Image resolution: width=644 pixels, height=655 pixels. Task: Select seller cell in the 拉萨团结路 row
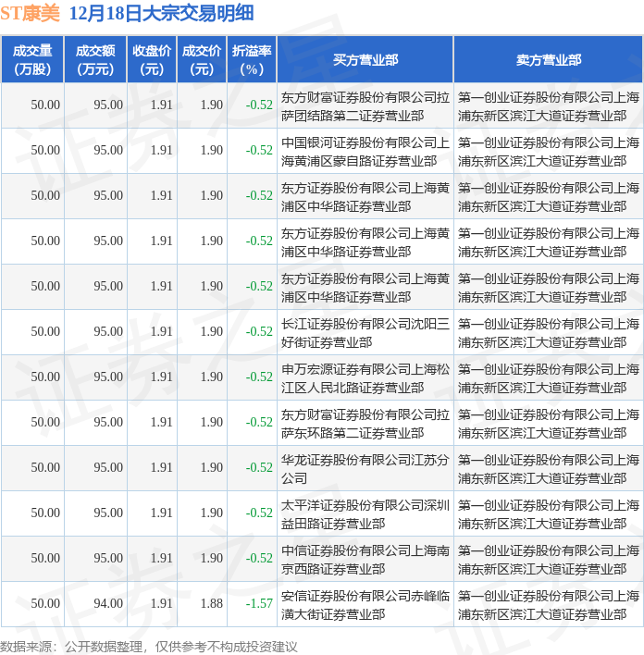[x=549, y=106]
